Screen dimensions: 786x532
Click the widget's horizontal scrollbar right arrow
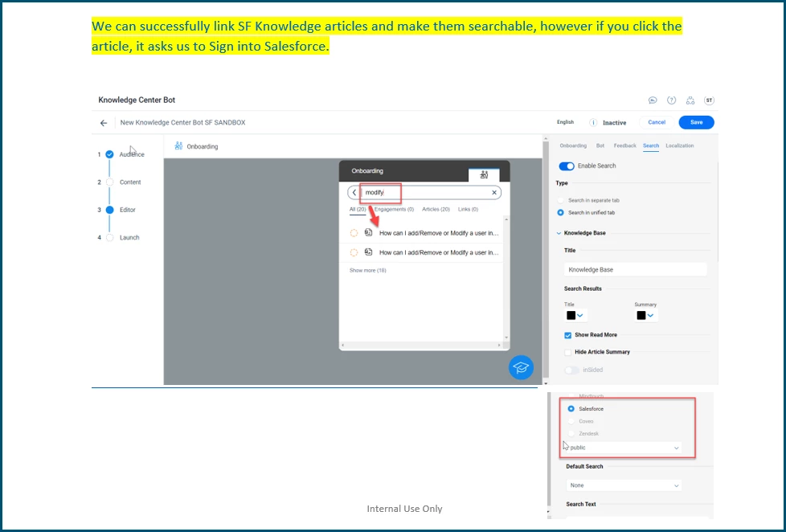coord(499,346)
